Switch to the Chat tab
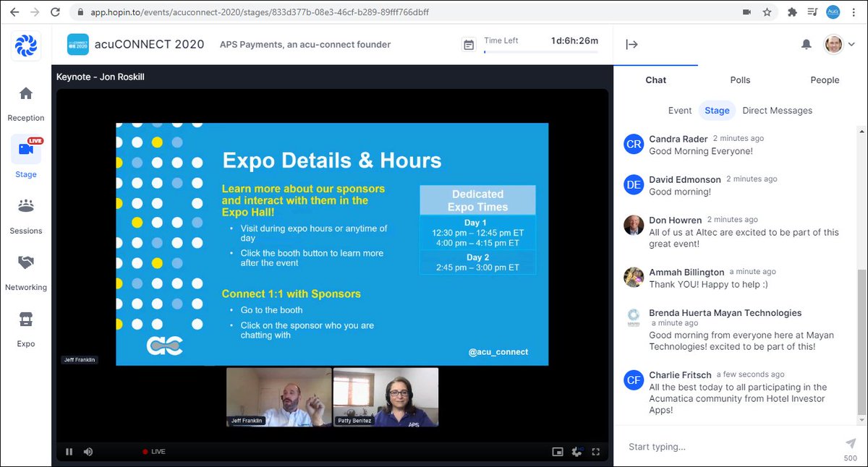The image size is (868, 467). pos(656,80)
